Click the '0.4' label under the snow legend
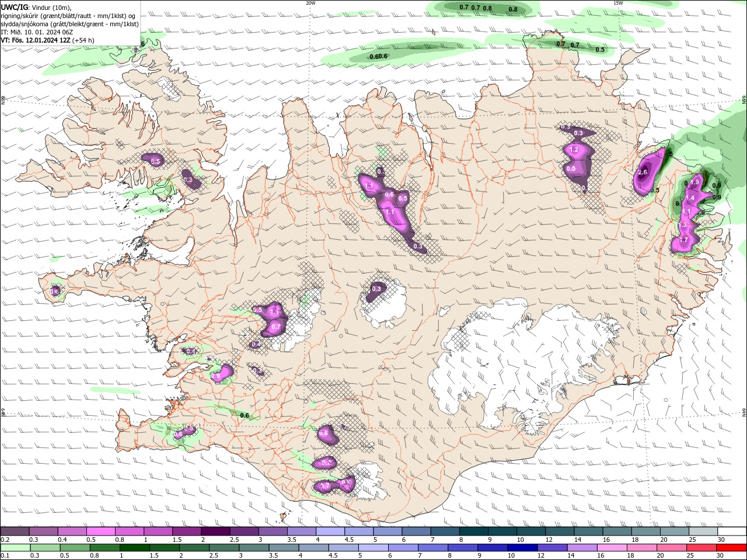The image size is (747, 560). [62, 540]
